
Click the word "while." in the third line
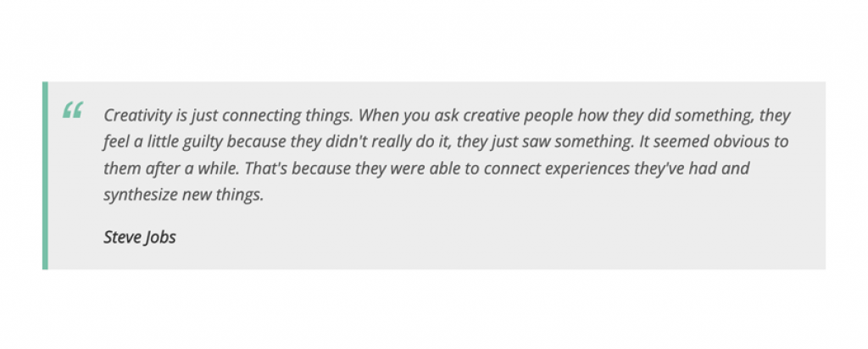pyautogui.click(x=220, y=168)
